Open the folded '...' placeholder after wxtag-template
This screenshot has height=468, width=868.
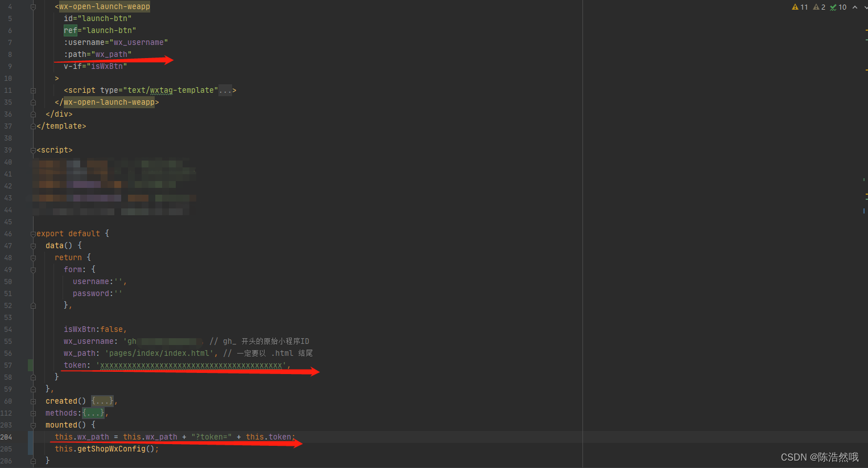[225, 91]
